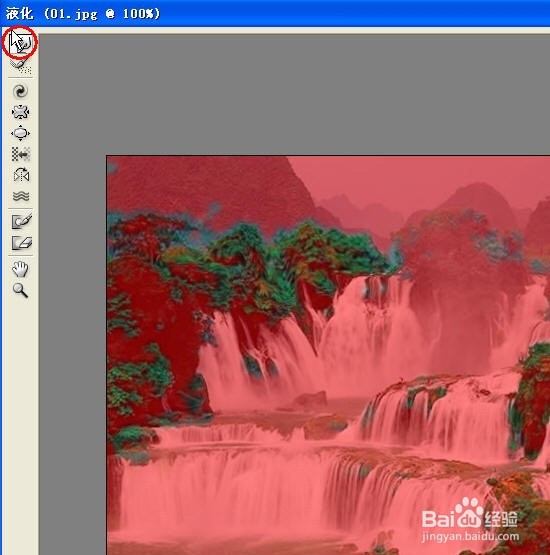Pick the Thaw Mask tool
The height and width of the screenshot is (555, 550).
coord(22,243)
